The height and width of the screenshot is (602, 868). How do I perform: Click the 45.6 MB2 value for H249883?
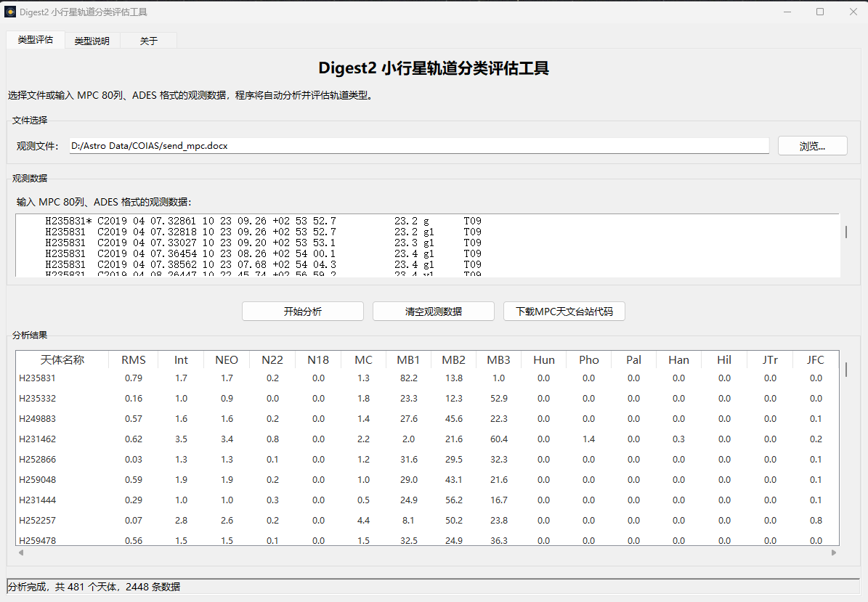pos(454,419)
